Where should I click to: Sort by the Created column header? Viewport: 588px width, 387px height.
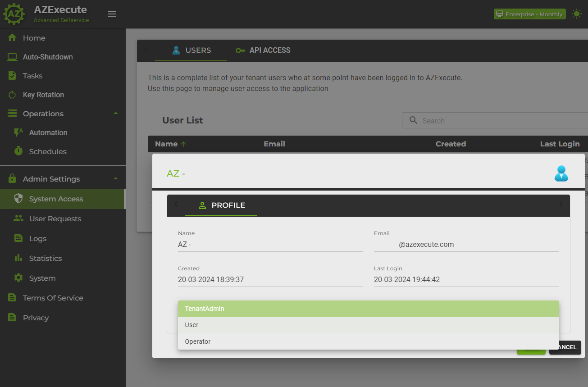(x=451, y=144)
